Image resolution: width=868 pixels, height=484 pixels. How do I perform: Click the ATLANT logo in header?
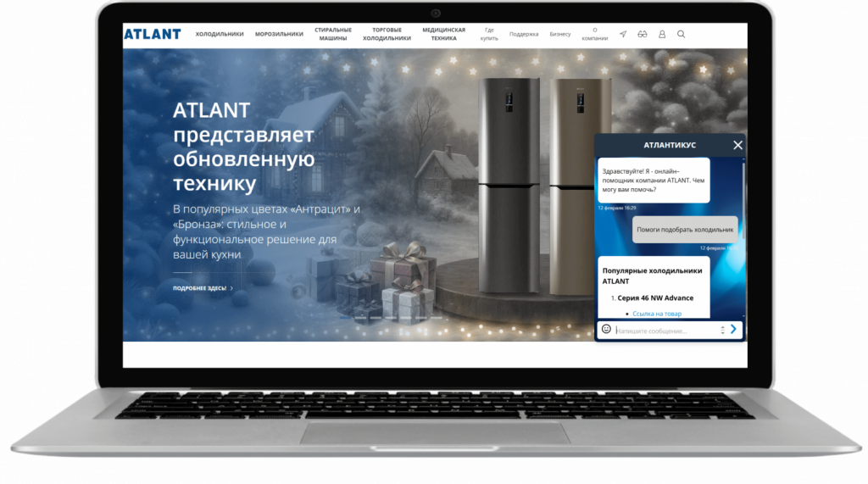pos(153,35)
